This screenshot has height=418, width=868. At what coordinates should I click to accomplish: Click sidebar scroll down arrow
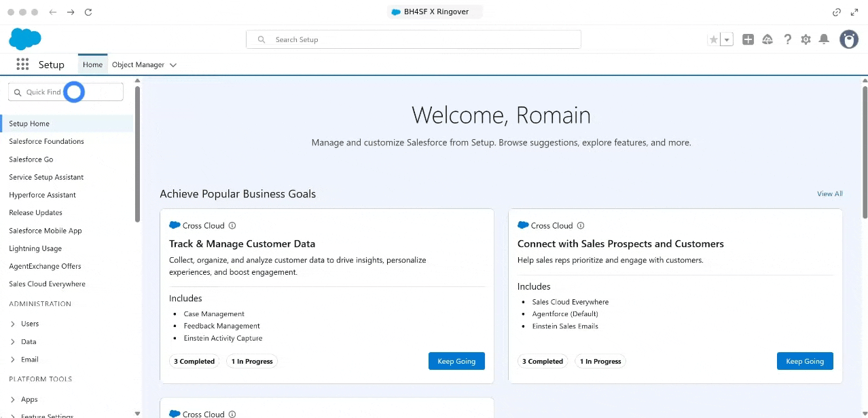[138, 413]
